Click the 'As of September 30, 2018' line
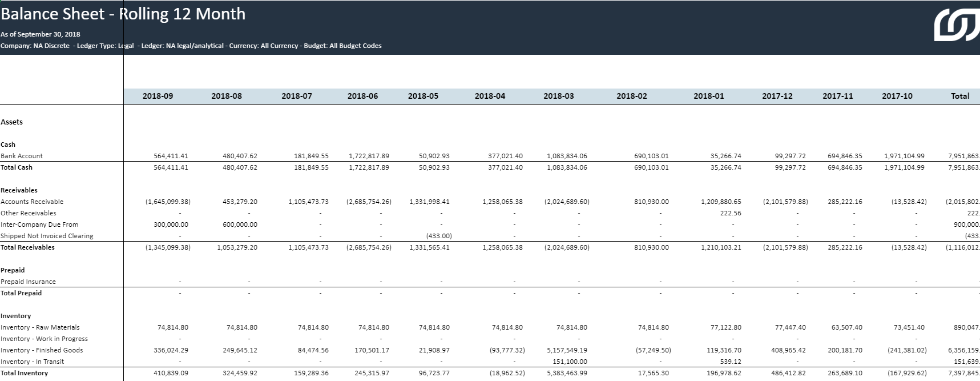 41,34
